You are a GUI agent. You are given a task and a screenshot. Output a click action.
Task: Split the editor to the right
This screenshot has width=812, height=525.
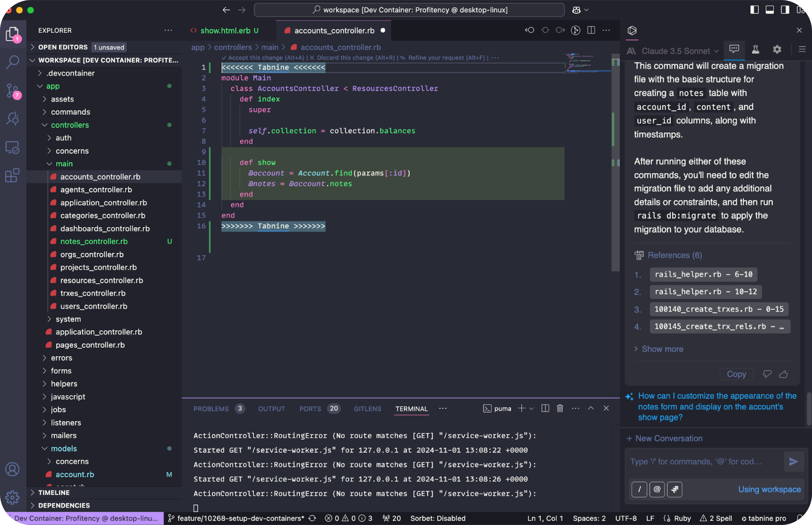point(591,30)
